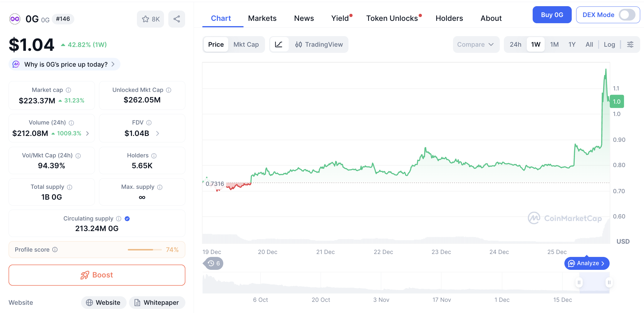Star 0G to add to watchlist
The image size is (644, 313).
150,19
